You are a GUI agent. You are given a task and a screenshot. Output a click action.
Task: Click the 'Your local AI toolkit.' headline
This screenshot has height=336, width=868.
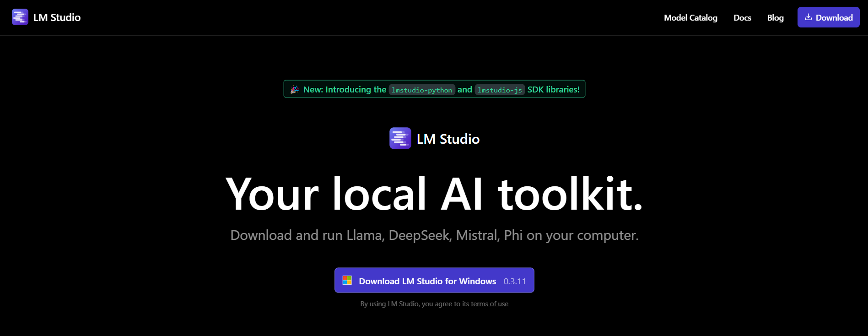tap(434, 194)
